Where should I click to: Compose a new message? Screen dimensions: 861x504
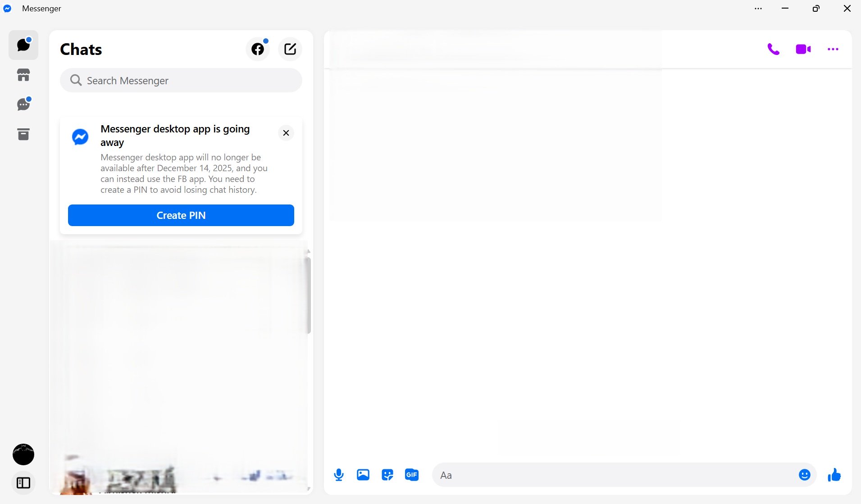(290, 49)
